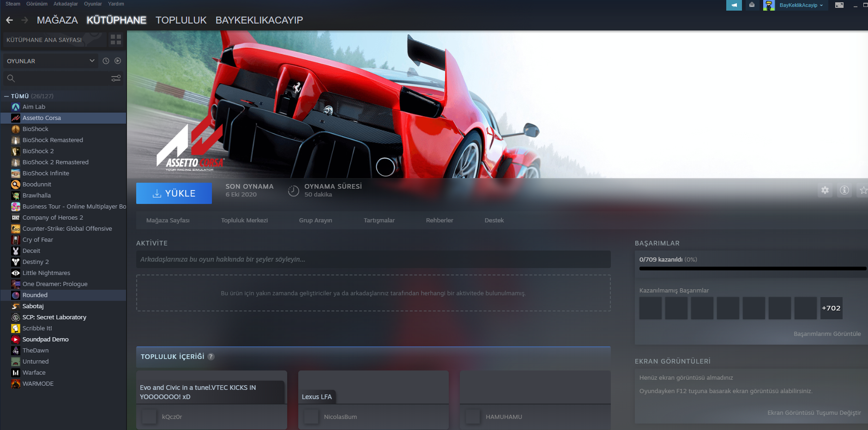The height and width of the screenshot is (430, 868).
Task: Click Başarımlarını Görüntüle link
Action: [827, 334]
